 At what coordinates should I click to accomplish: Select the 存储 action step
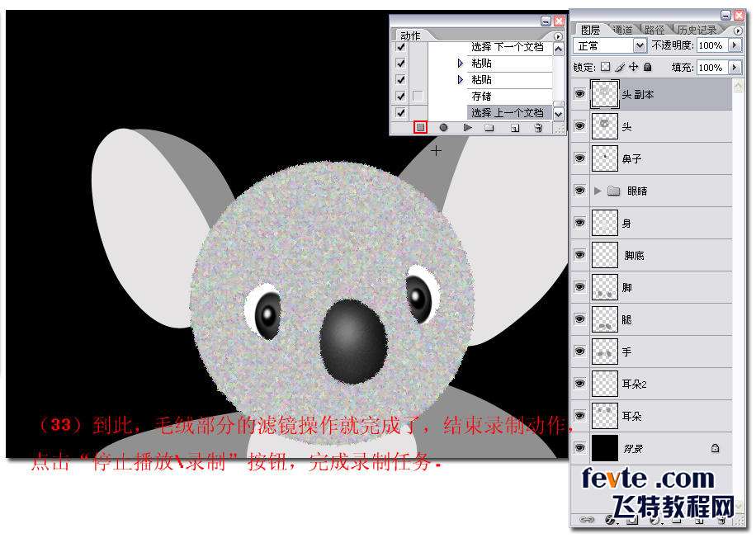pyautogui.click(x=509, y=96)
